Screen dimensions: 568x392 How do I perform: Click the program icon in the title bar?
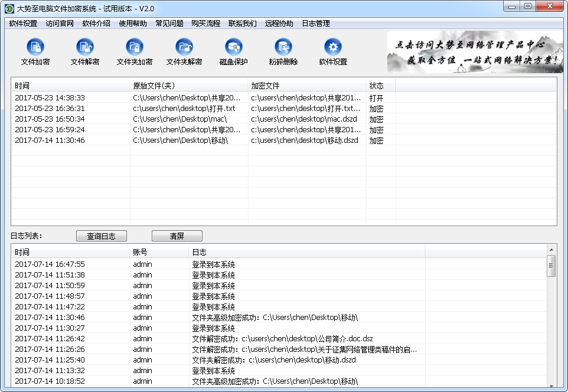9,7
